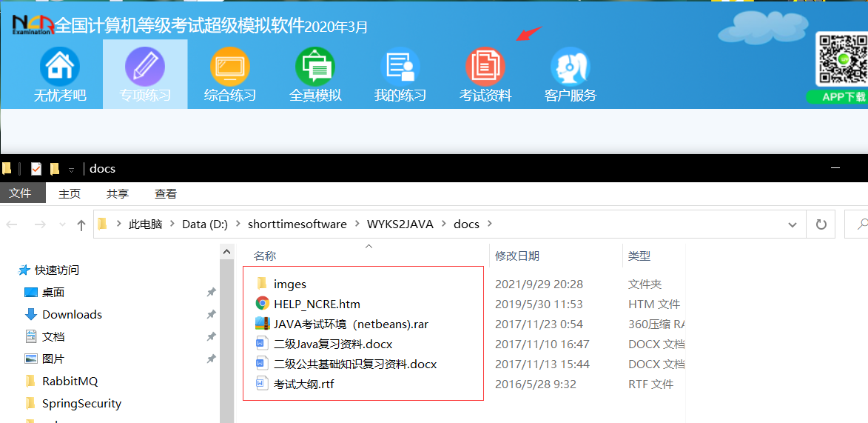
Task: Click the APP下载 button
Action: click(x=838, y=97)
